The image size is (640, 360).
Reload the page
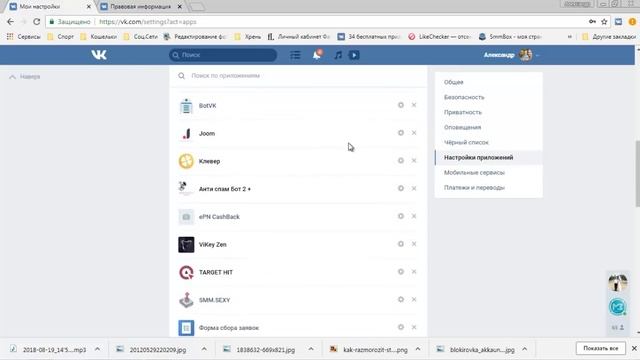coord(36,22)
